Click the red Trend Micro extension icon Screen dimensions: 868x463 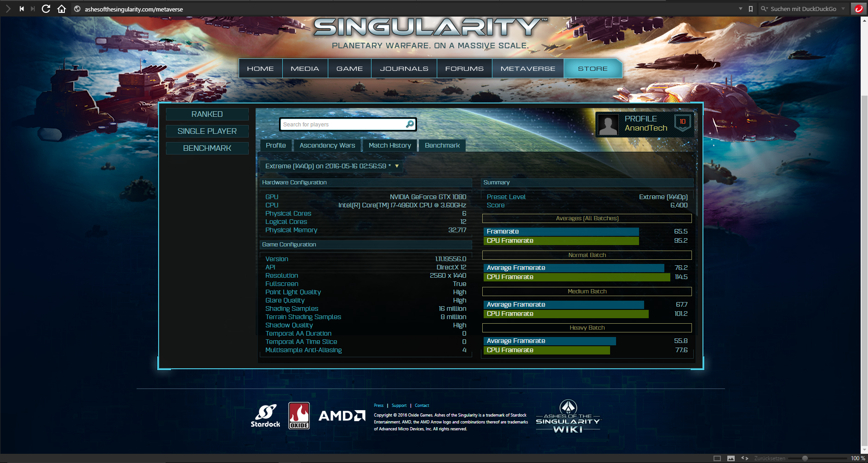click(x=859, y=9)
